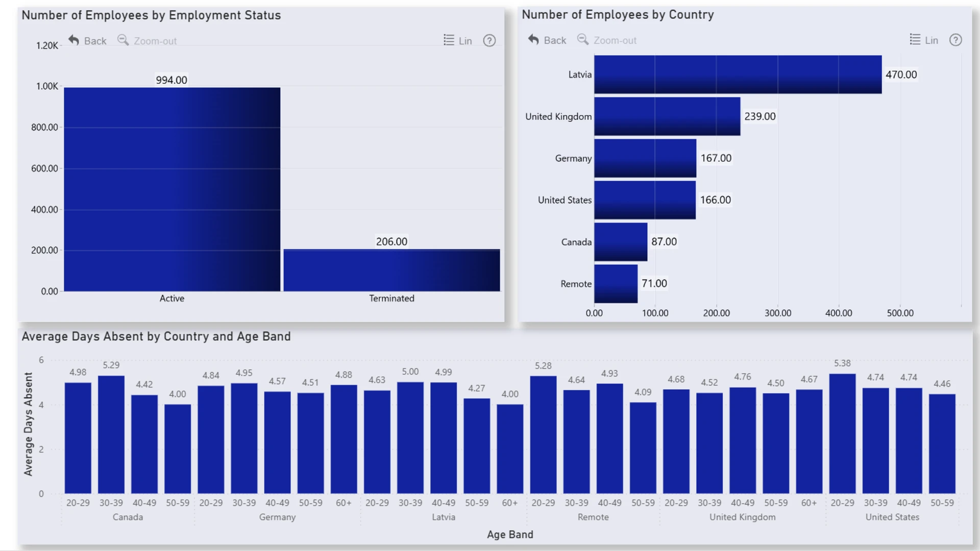Image resolution: width=980 pixels, height=551 pixels.
Task: Click the Number of Employees by Country title
Action: click(x=618, y=15)
